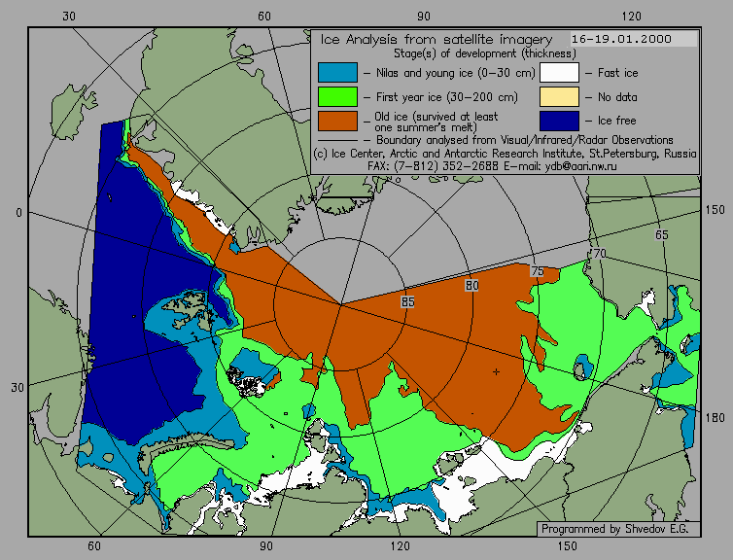Click the right-edge longitude label 180

715,417
